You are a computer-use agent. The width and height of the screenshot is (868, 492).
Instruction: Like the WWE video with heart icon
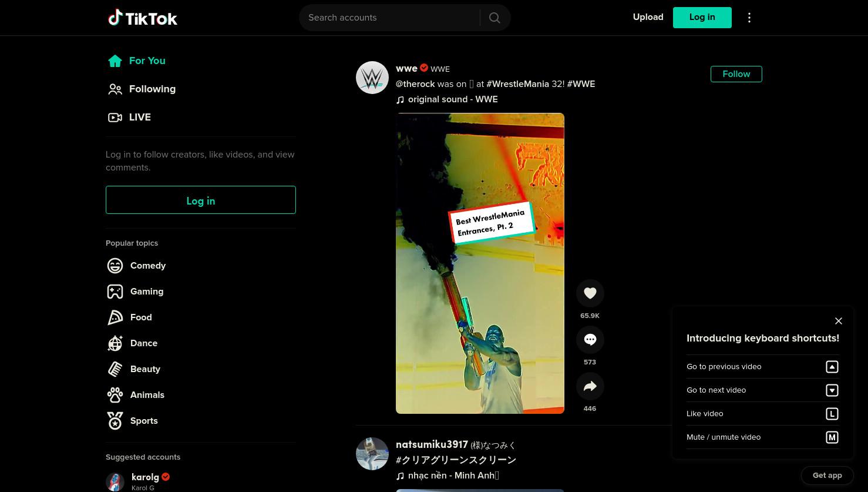point(590,293)
